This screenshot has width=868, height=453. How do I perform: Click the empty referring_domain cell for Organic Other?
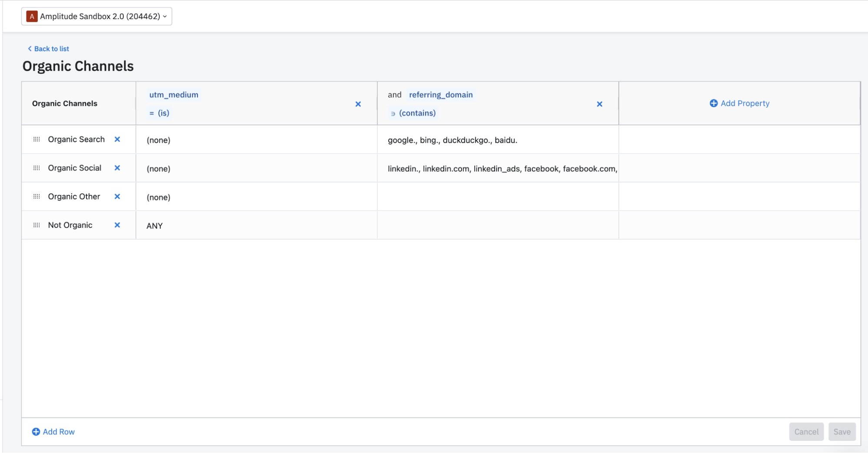498,197
